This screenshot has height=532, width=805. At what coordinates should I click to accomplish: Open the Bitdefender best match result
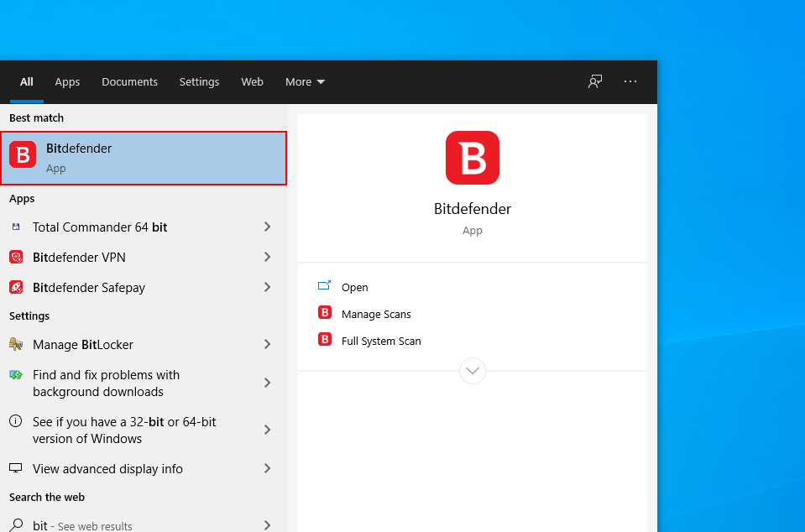(144, 158)
